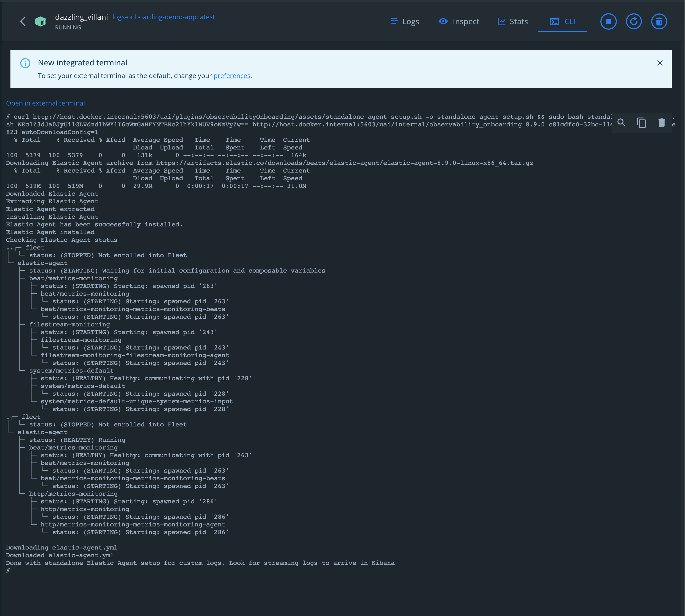
Task: Switch to the Logs tab
Action: pyautogui.click(x=405, y=21)
